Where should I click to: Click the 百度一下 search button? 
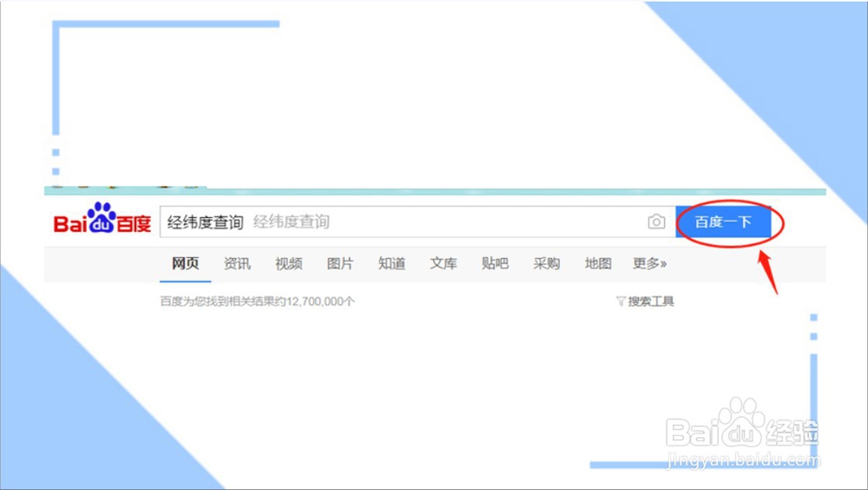click(723, 222)
